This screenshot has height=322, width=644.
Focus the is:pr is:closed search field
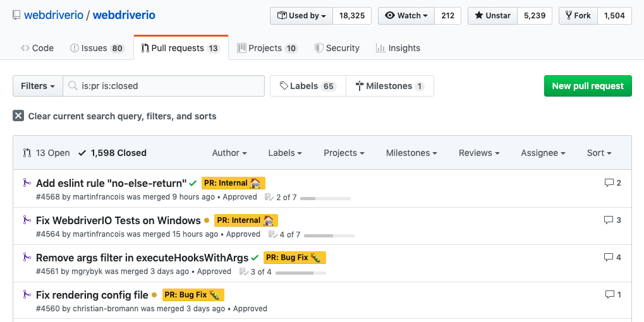164,86
